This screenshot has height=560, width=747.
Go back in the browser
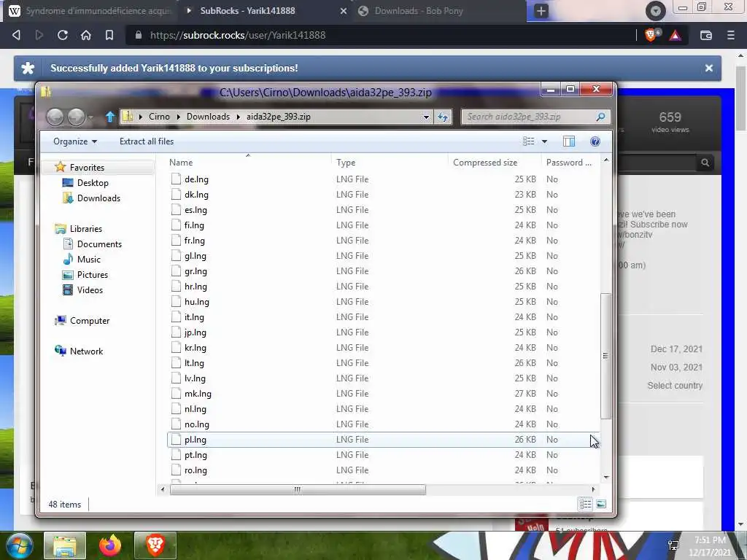[x=16, y=35]
